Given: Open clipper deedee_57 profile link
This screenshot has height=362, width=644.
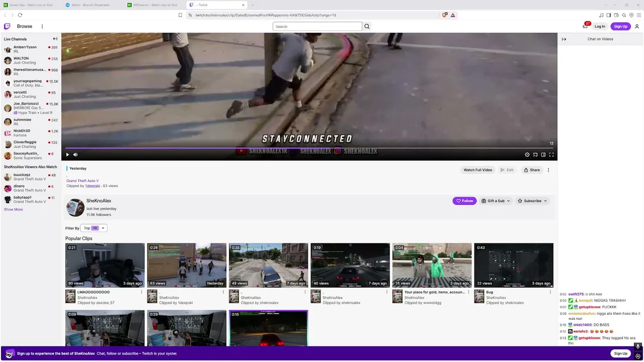Looking at the screenshot, I should coord(105,303).
